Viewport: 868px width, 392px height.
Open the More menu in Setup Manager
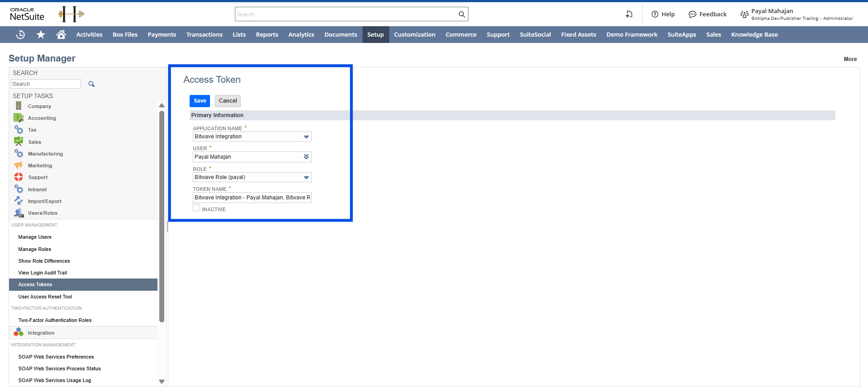[x=850, y=59]
